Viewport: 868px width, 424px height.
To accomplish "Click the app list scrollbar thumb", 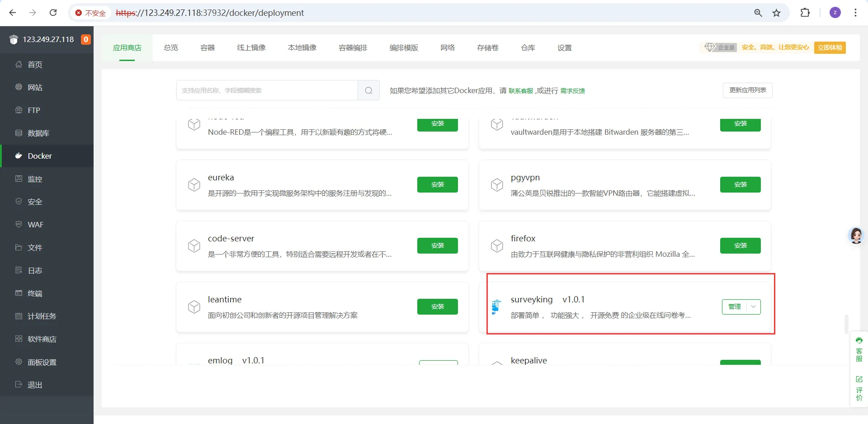I will coord(846,324).
